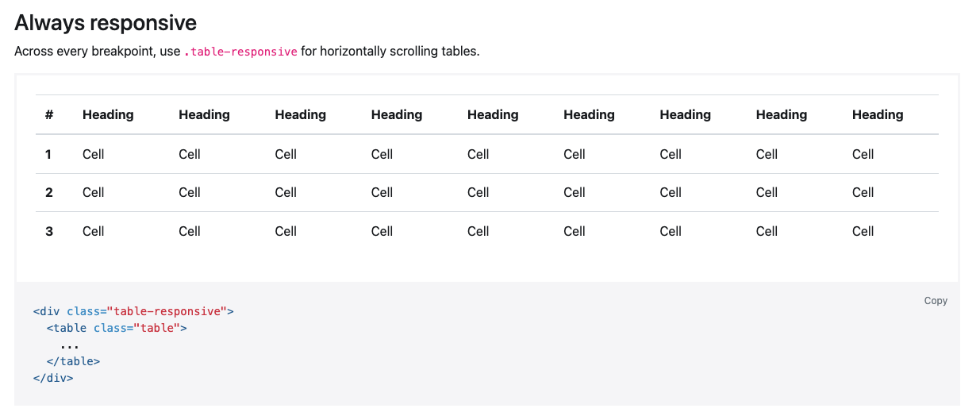The image size is (980, 416).
Task: Click the "Always responsive" section heading
Action: pyautogui.click(x=106, y=23)
